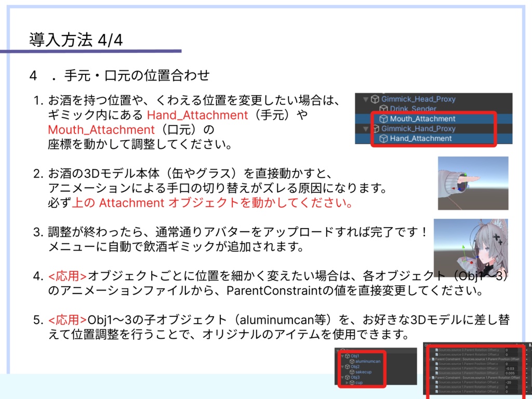The image size is (532, 399).
Task: Click the <応用> label in step 5
Action: pyautogui.click(x=68, y=320)
